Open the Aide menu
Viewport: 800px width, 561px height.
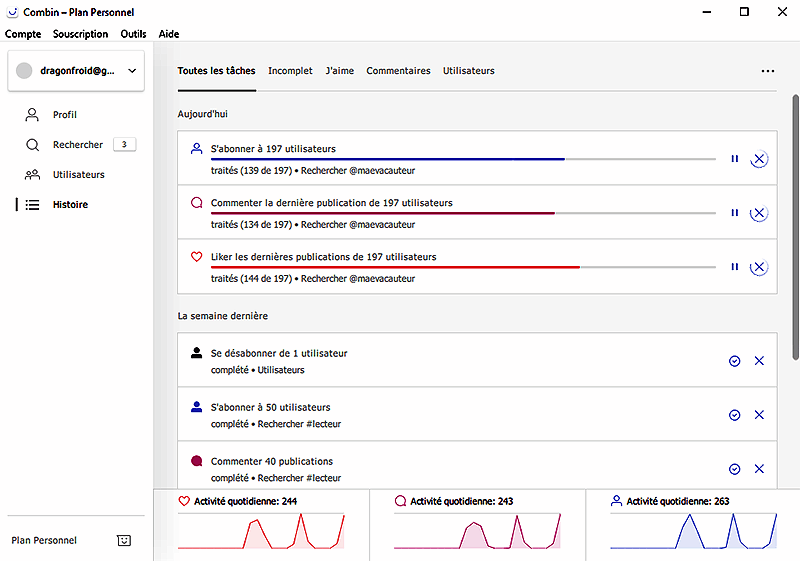(x=169, y=34)
